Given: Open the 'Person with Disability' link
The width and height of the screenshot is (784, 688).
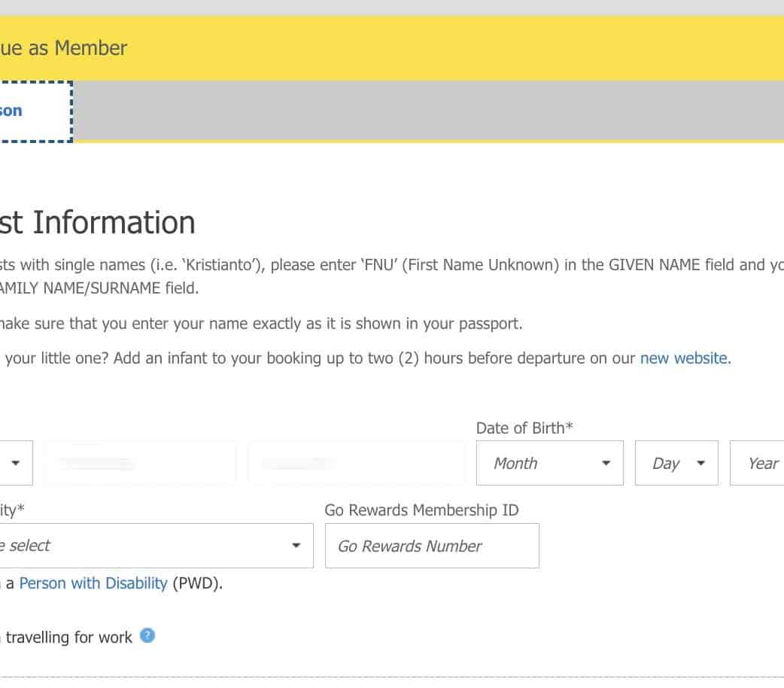Looking at the screenshot, I should (93, 583).
